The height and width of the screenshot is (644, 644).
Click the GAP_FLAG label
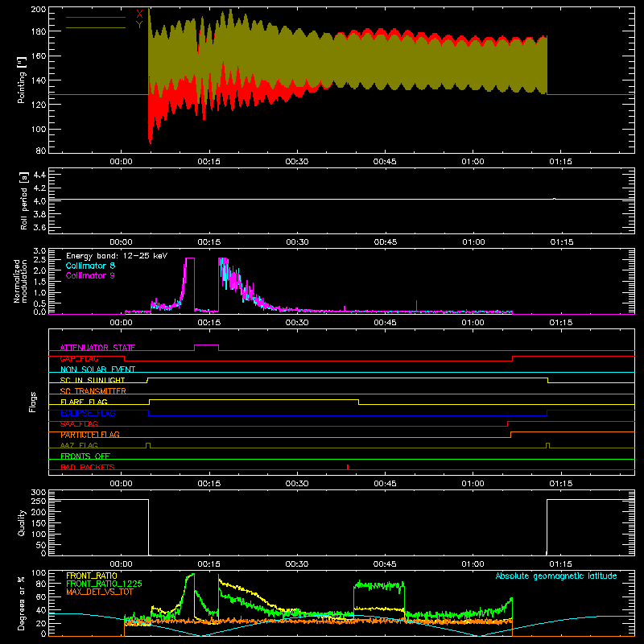[79, 358]
